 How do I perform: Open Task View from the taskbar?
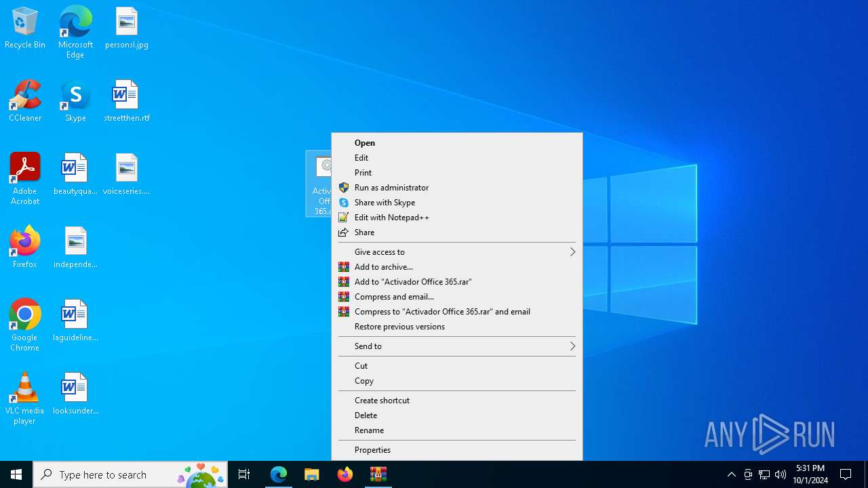(244, 474)
